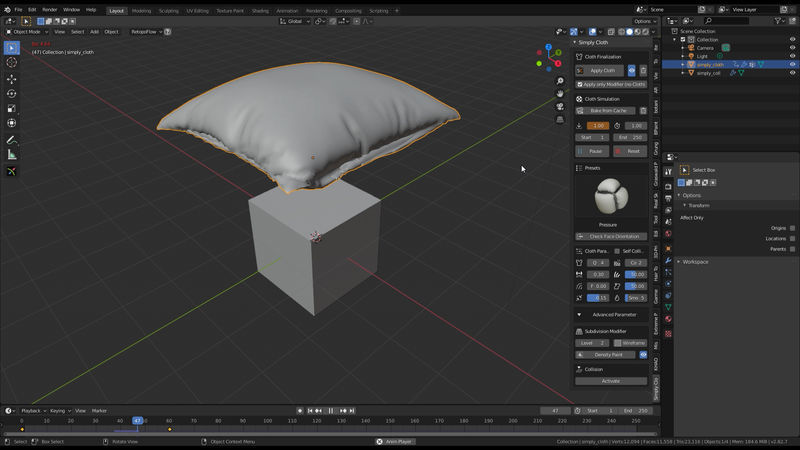Viewport: 800px width, 450px height.
Task: Toggle the Affect Only Parents checkbox
Action: (792, 249)
